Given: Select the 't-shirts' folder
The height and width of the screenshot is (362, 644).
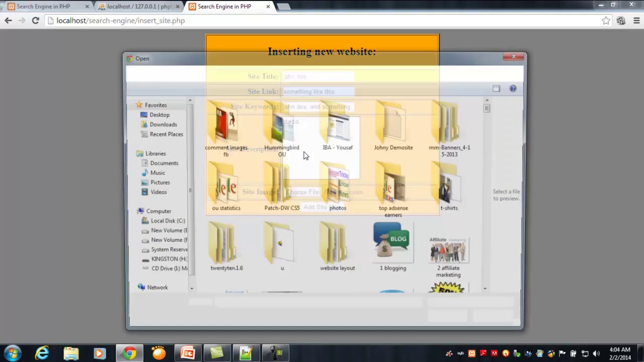Looking at the screenshot, I should (x=449, y=187).
